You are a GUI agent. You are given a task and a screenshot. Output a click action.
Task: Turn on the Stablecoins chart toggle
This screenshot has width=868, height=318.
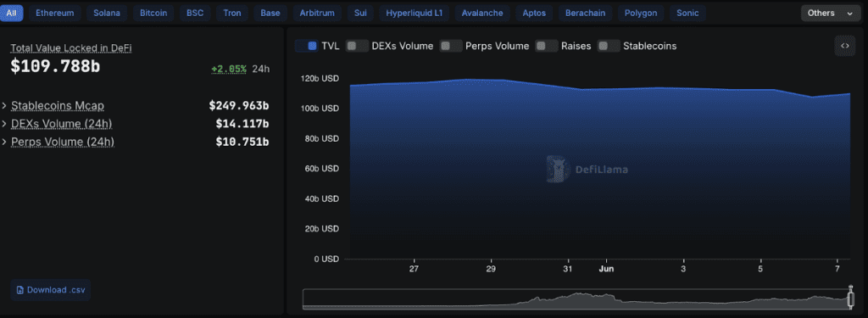pos(609,46)
